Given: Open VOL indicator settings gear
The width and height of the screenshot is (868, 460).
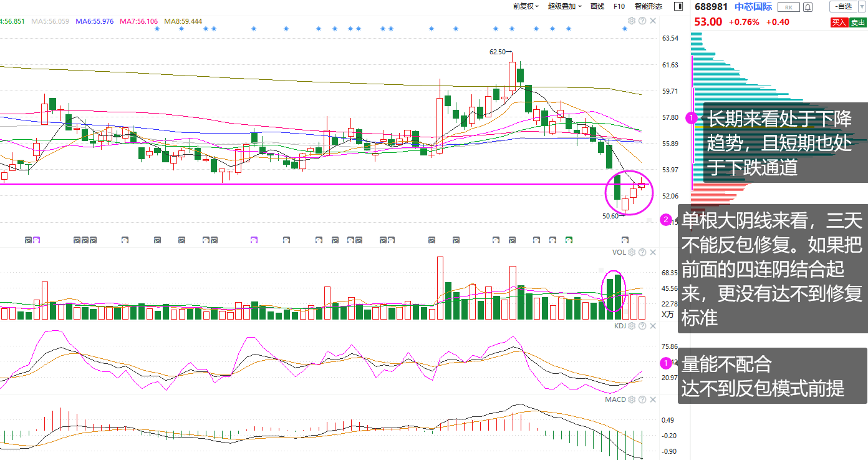Looking at the screenshot, I should point(631,252).
